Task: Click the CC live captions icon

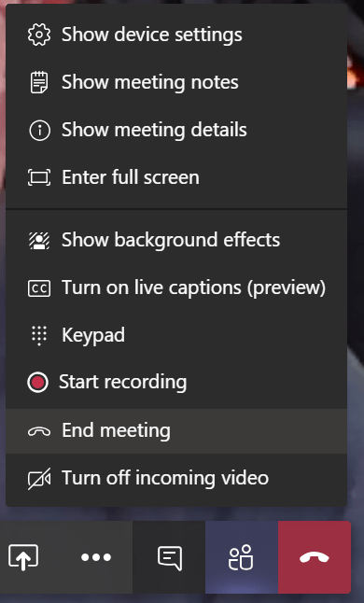Action: pos(39,288)
